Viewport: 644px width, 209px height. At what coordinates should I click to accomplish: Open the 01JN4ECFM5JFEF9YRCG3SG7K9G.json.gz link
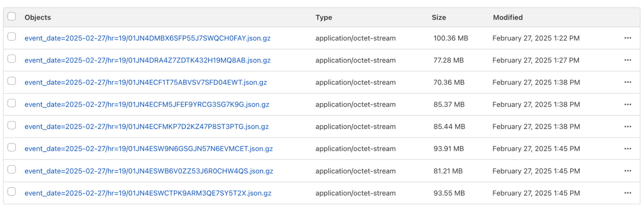[x=147, y=104]
